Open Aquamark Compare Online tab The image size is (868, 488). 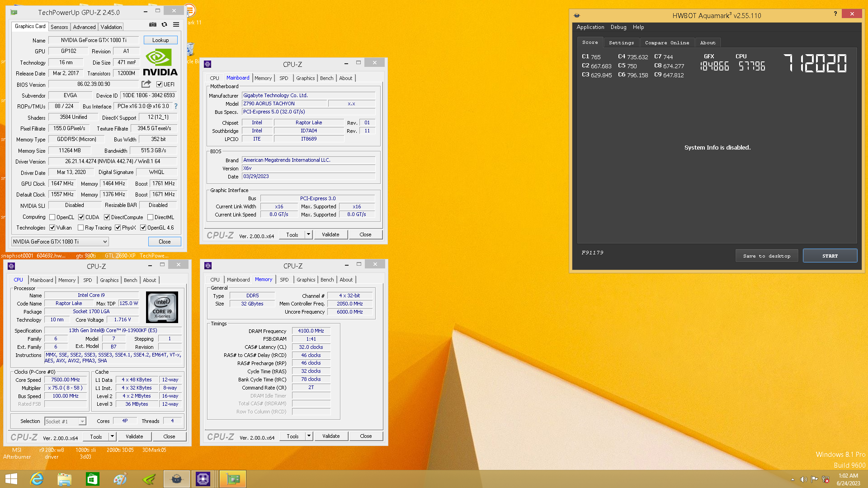coord(667,42)
